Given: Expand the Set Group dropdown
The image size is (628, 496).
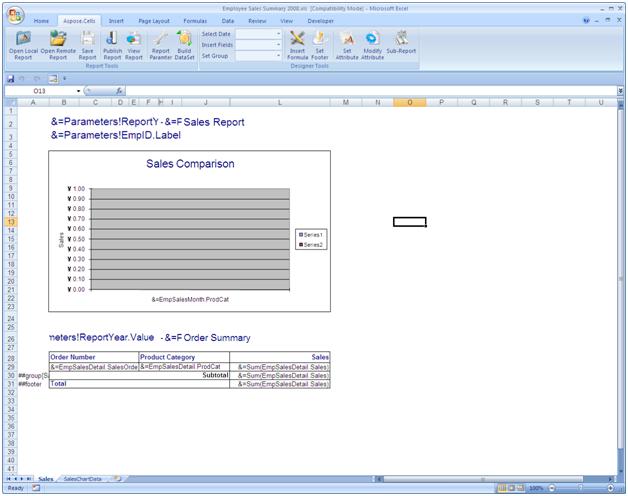Looking at the screenshot, I should pos(277,56).
